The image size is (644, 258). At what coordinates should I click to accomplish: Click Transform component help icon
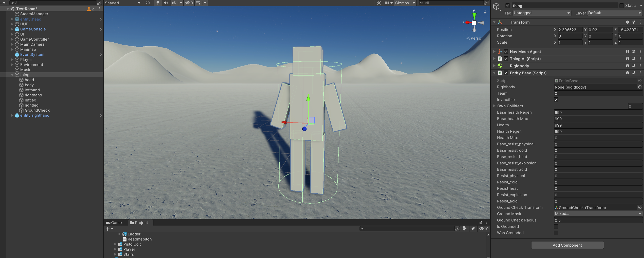click(627, 22)
